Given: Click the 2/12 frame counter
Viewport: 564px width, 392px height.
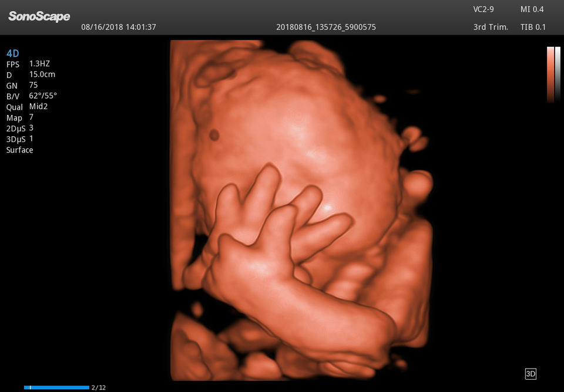Looking at the screenshot, I should pyautogui.click(x=99, y=387).
